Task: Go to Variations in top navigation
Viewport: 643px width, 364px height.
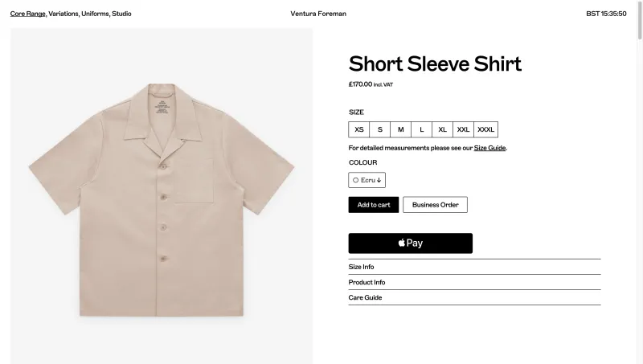Action: click(x=63, y=14)
